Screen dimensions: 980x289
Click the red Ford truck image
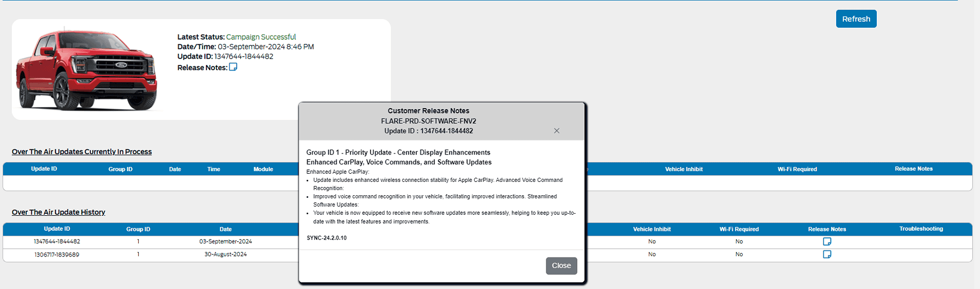pos(86,70)
